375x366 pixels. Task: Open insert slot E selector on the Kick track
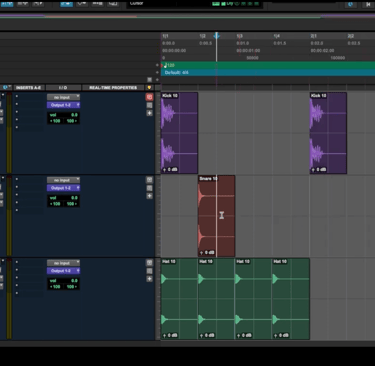17,127
